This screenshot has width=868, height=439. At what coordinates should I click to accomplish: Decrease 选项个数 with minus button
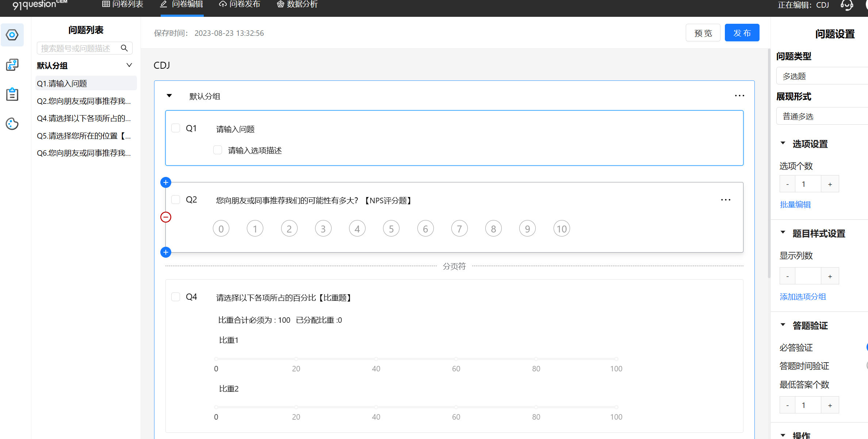(787, 184)
